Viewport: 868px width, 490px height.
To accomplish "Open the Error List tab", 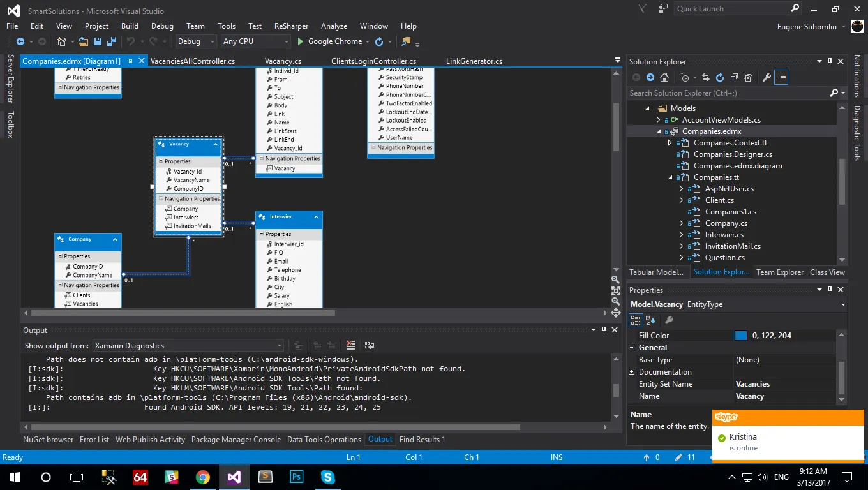I will pyautogui.click(x=94, y=440).
